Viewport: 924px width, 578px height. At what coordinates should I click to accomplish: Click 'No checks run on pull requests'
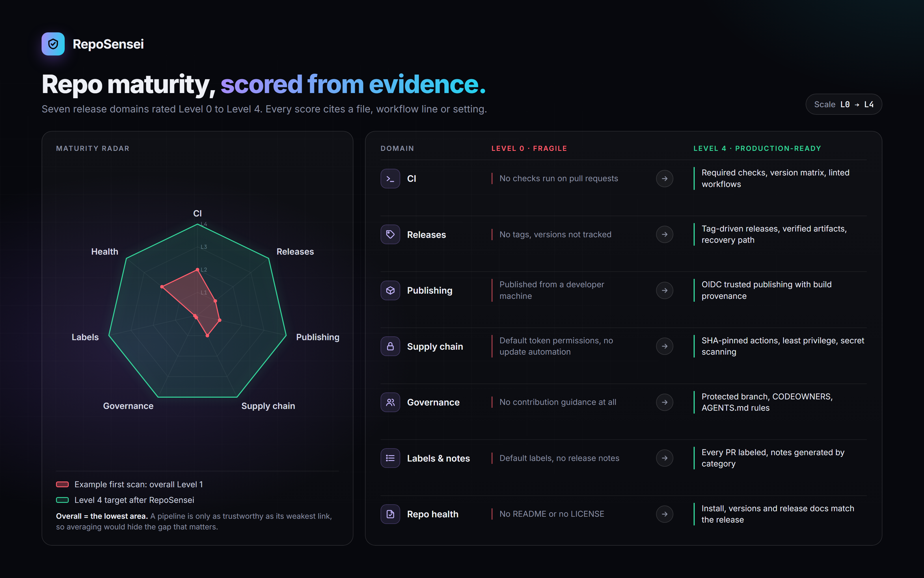click(x=559, y=179)
